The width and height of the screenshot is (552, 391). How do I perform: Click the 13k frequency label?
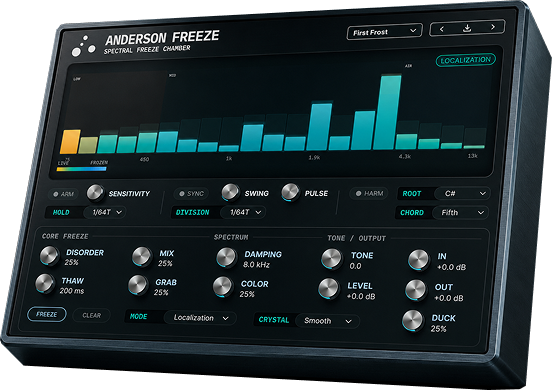[472, 156]
